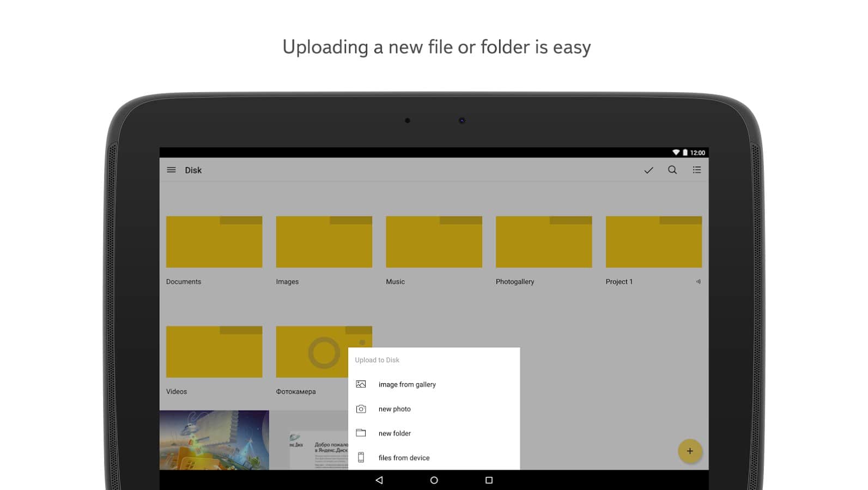Choose 'files from device' option

pyautogui.click(x=404, y=458)
